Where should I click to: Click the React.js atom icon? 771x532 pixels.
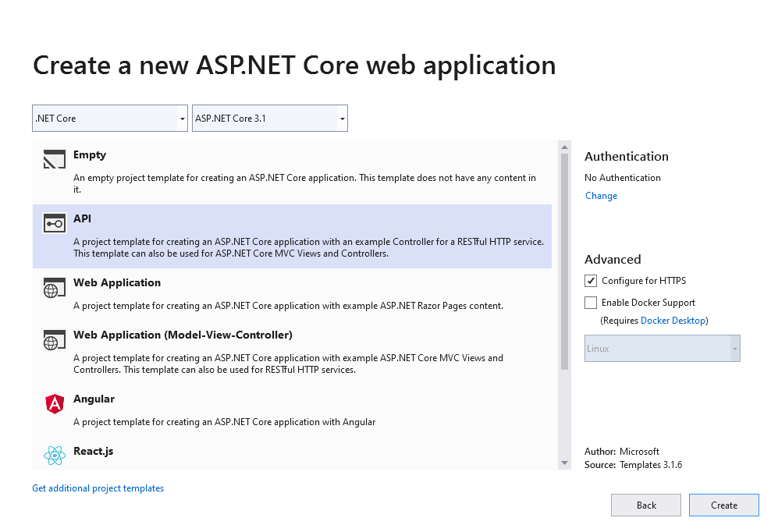55,456
